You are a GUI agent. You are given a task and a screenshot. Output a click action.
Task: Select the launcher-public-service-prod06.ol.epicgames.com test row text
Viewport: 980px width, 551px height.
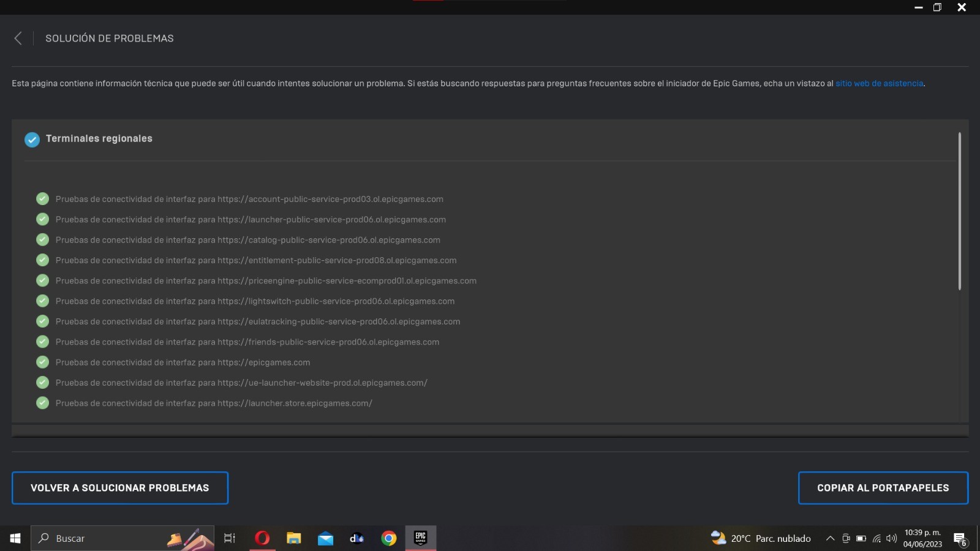point(251,219)
